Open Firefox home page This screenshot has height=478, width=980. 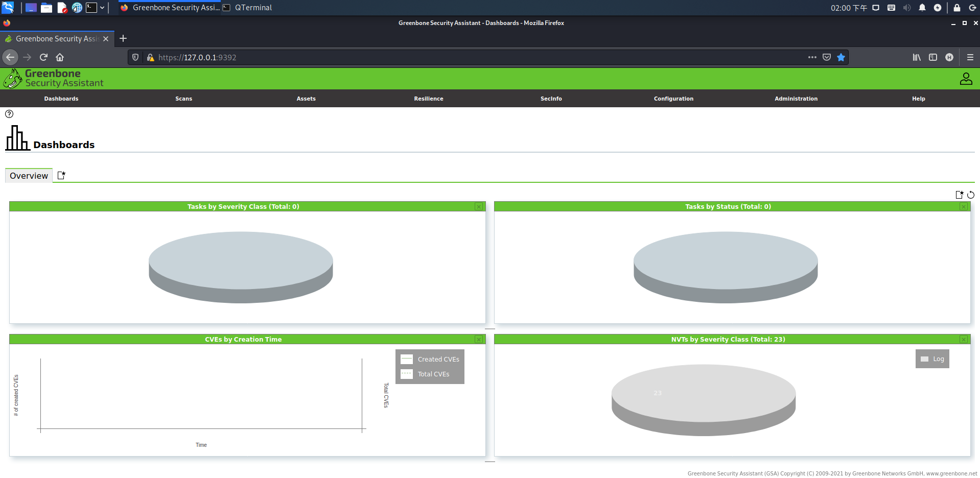[60, 57]
